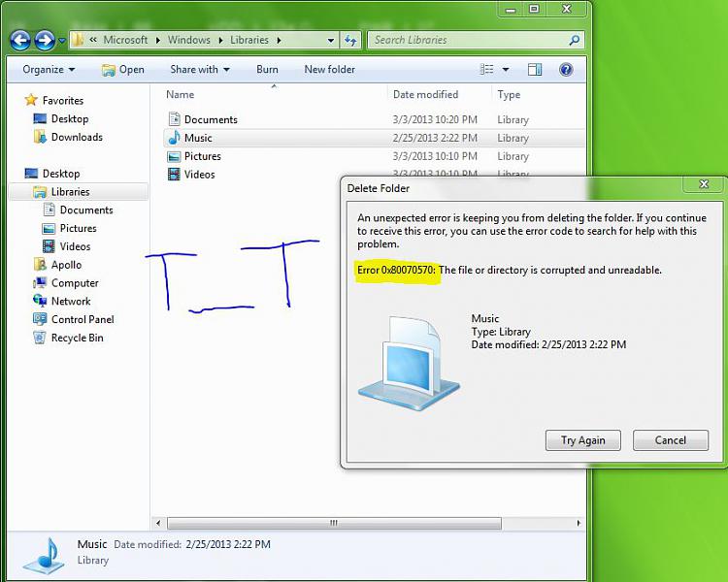Change view with the view icon

486,70
